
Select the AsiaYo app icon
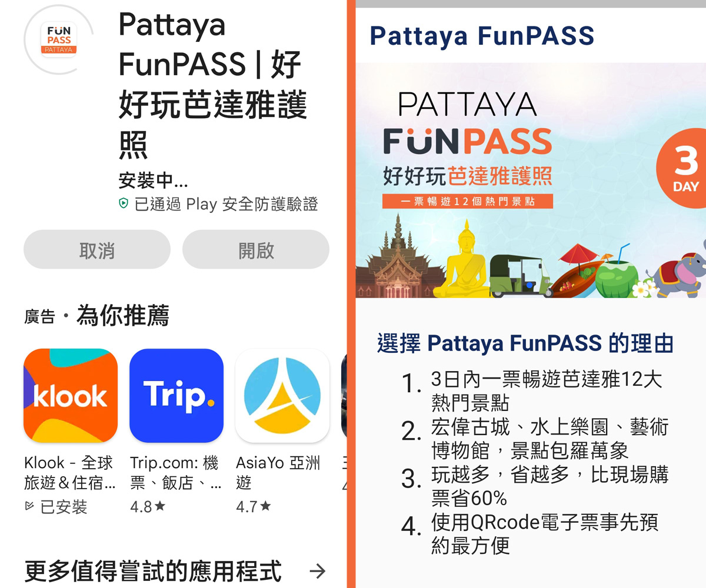point(282,396)
